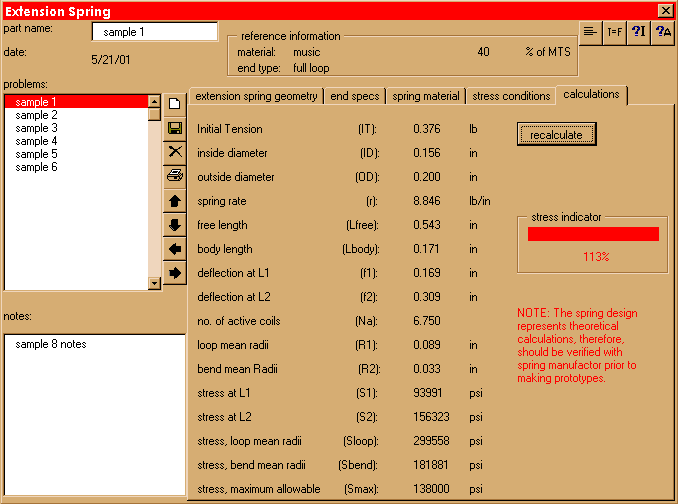
Task: Click the down arrow icon button
Action: pos(175,225)
